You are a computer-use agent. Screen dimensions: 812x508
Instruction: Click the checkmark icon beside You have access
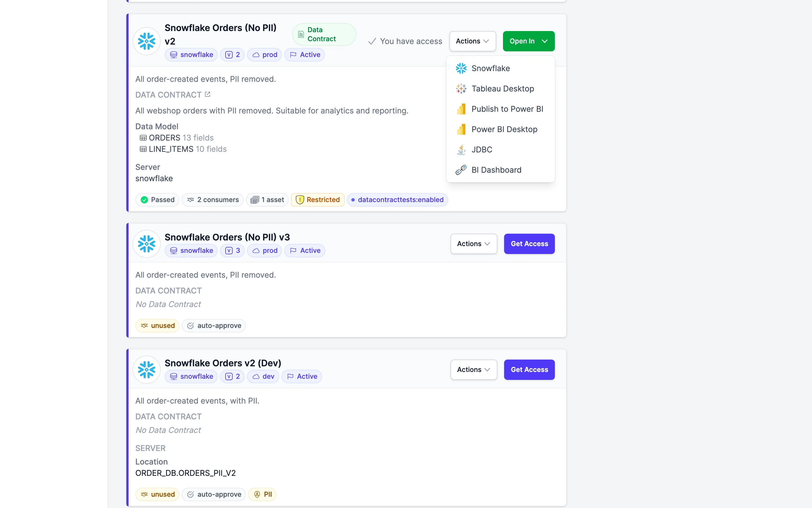click(x=372, y=41)
